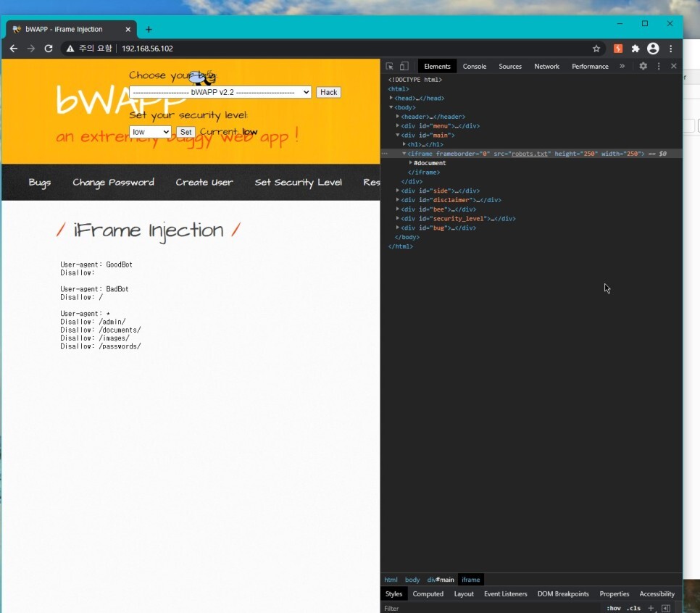Image resolution: width=700 pixels, height=613 pixels.
Task: Open the Properties pane tab
Action: pyautogui.click(x=614, y=594)
